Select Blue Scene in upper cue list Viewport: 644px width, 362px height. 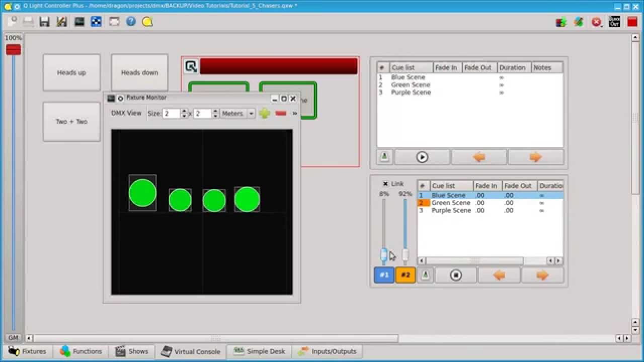(x=408, y=77)
